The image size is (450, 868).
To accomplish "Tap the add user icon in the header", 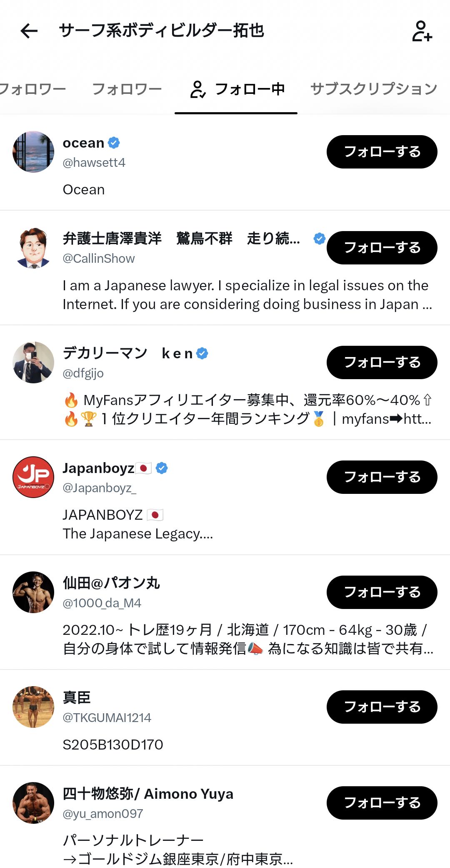I will pyautogui.click(x=422, y=31).
